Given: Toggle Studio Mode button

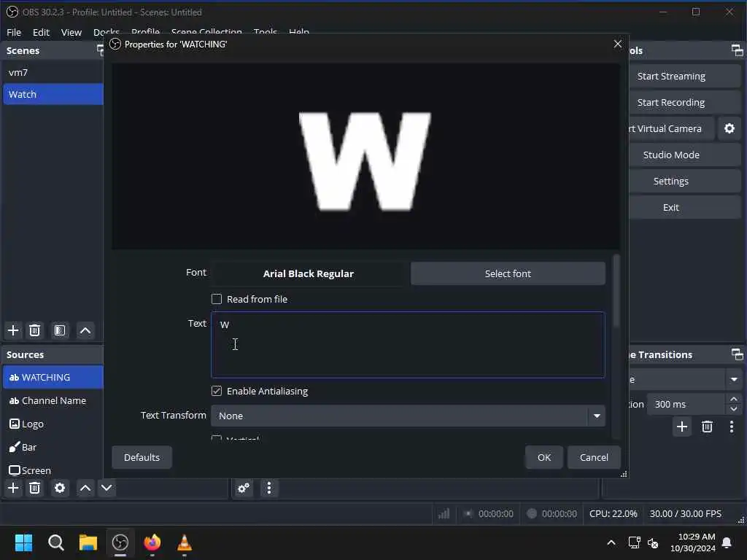Looking at the screenshot, I should [x=684, y=155].
